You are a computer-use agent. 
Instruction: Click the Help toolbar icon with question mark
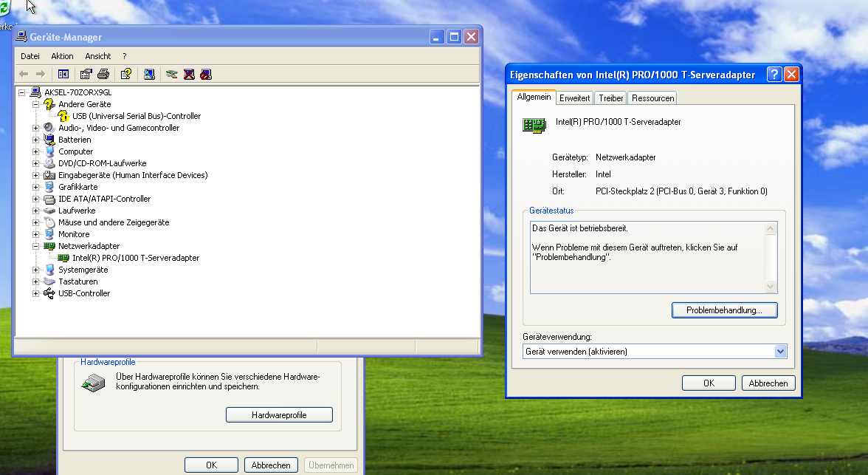[x=126, y=75]
